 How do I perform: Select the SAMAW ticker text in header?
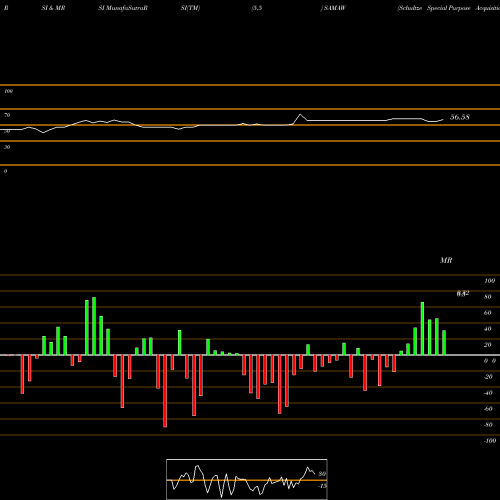pos(335,8)
